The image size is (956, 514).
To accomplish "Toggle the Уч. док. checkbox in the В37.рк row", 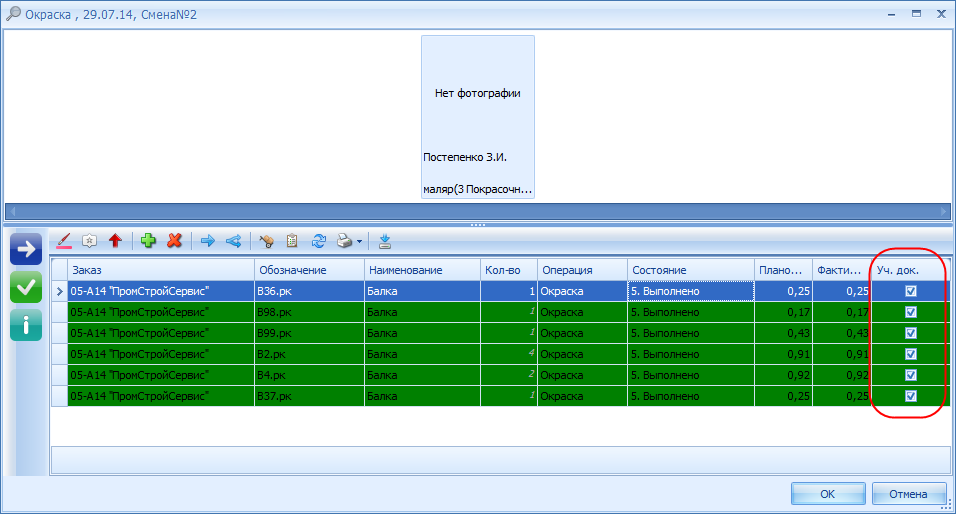I will click(910, 396).
